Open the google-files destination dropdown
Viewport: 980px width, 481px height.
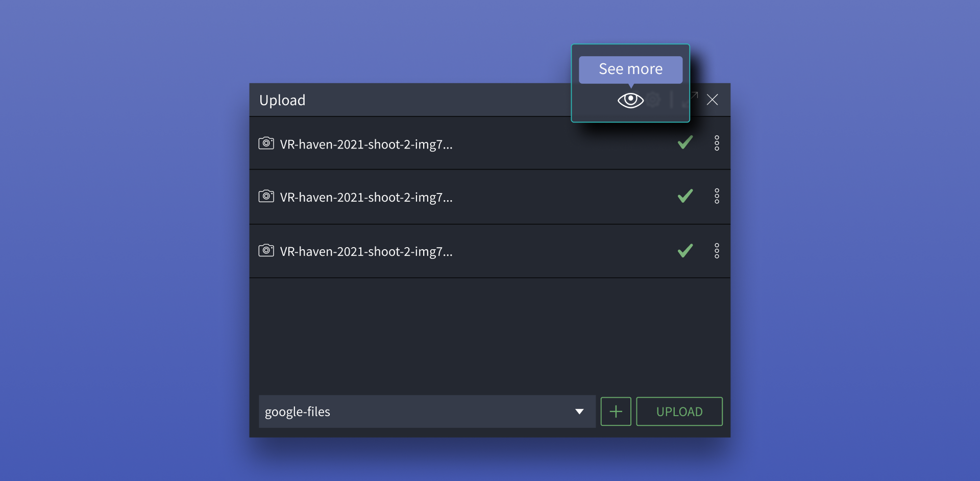[x=427, y=412]
